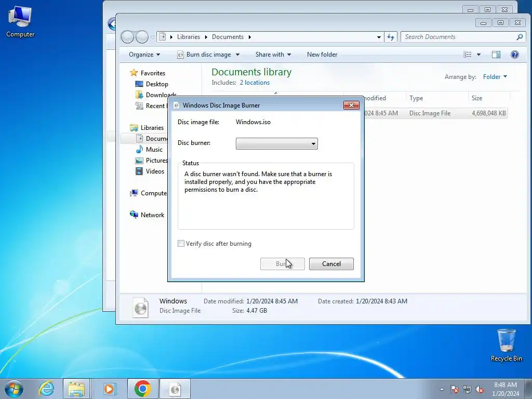Open the 2 locations link
This screenshot has width=532, height=399.
255,83
